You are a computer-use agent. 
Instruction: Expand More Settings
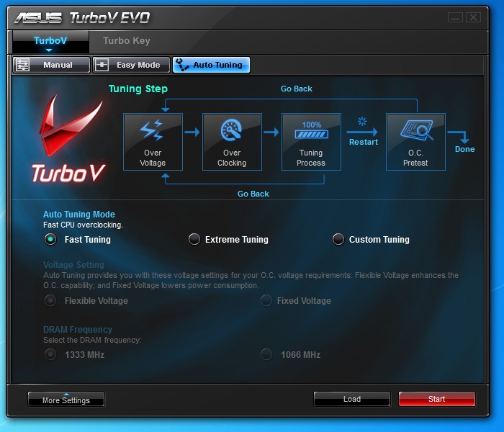tap(66, 399)
